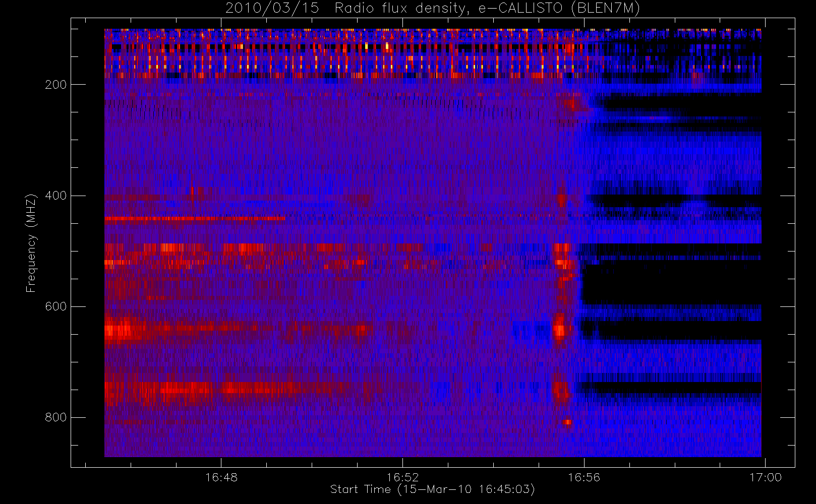This screenshot has width=816, height=504.
Task: Click the 'Start Time (15-Mar-10 16:45:03)' label
Action: pos(432,489)
